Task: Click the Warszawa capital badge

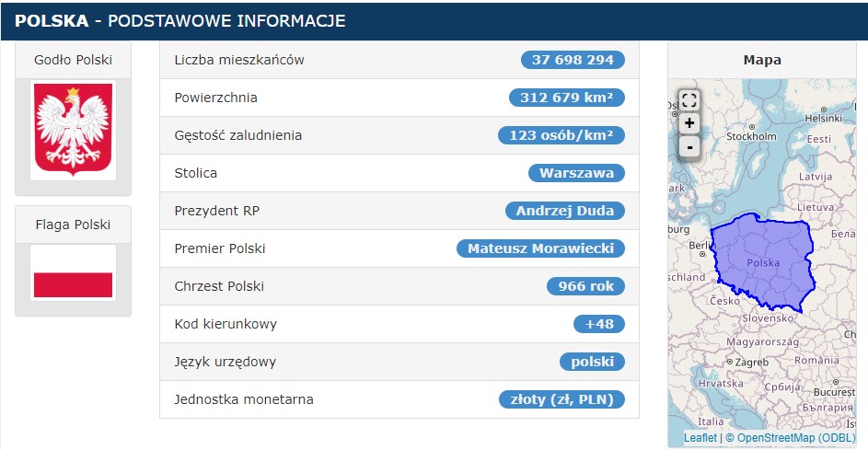Action: click(x=576, y=173)
